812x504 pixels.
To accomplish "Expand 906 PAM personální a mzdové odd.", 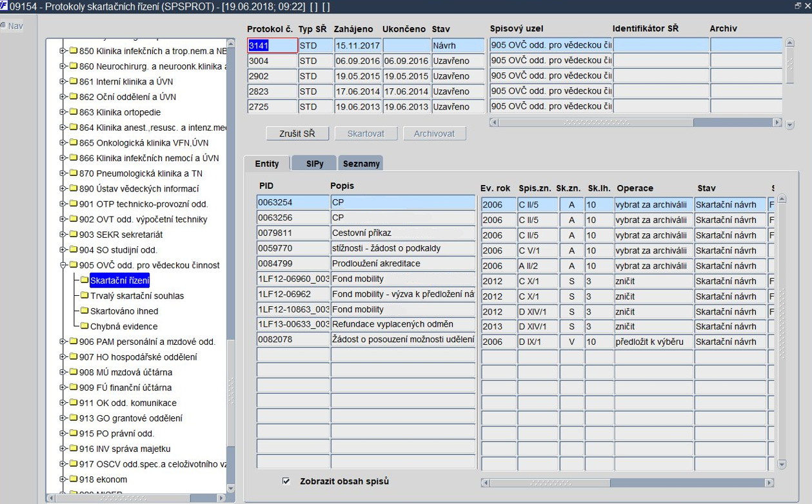I will click(x=63, y=342).
